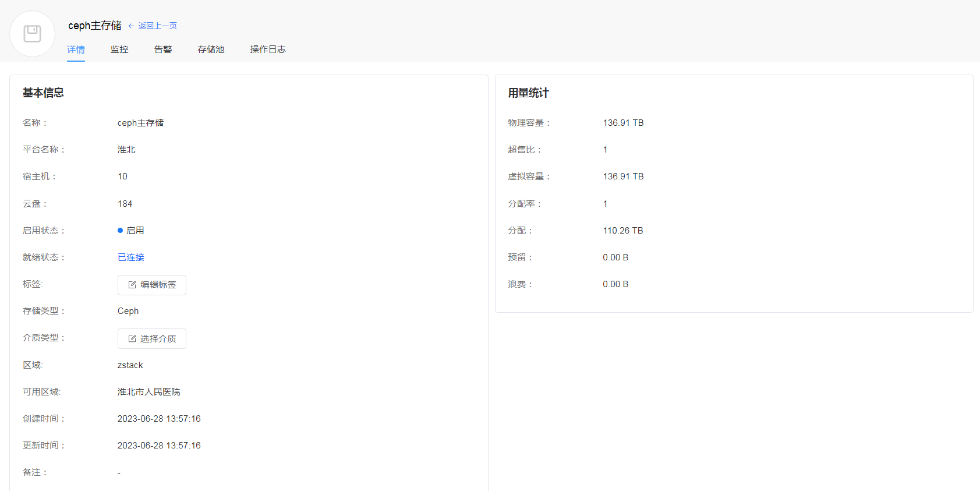
Task: Click the 介质类型 label
Action: [x=44, y=338]
